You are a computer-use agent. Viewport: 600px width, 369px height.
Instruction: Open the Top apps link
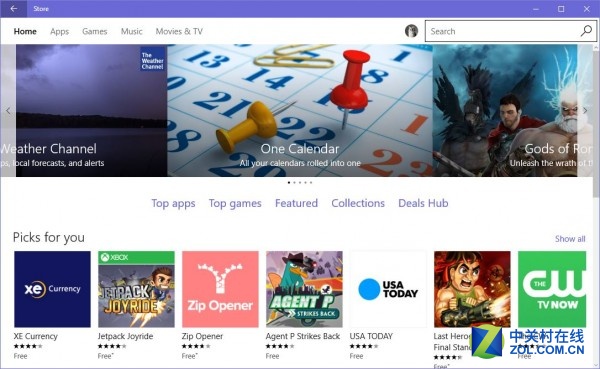tap(173, 203)
